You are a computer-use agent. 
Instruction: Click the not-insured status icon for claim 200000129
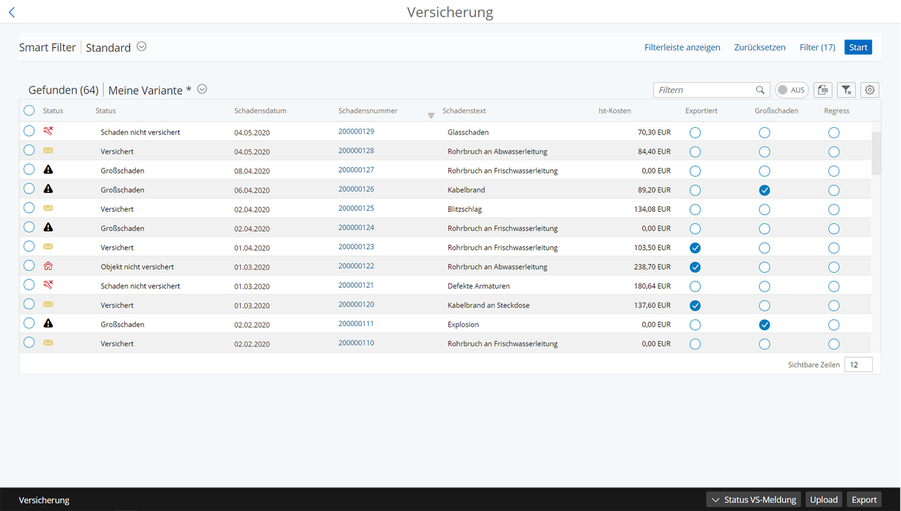coord(48,131)
